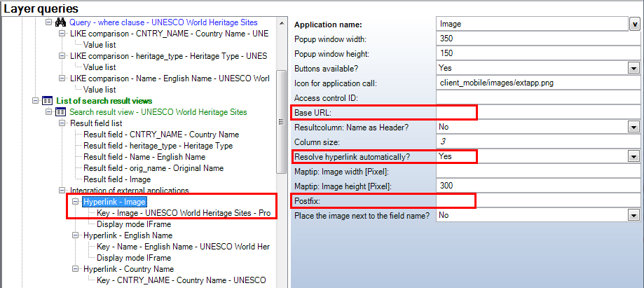Select Result field list item
This screenshot has width=644, height=288.
pyautogui.click(x=96, y=123)
